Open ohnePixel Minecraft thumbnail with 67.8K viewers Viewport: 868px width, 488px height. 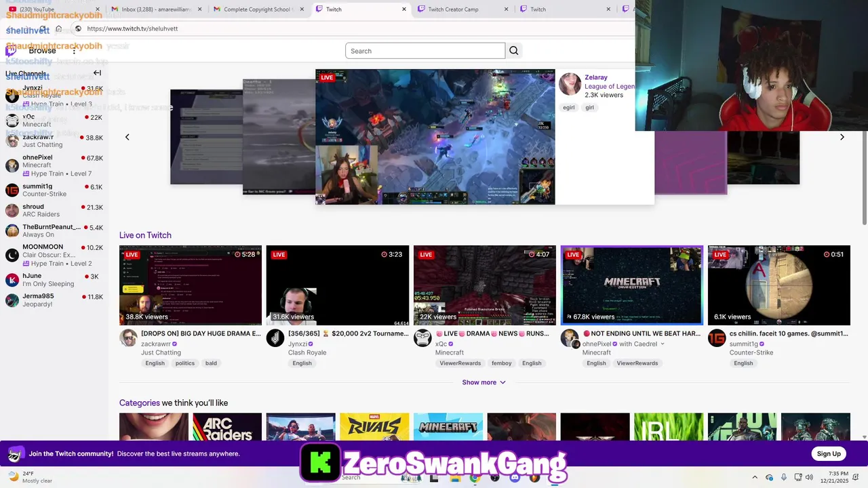point(632,285)
